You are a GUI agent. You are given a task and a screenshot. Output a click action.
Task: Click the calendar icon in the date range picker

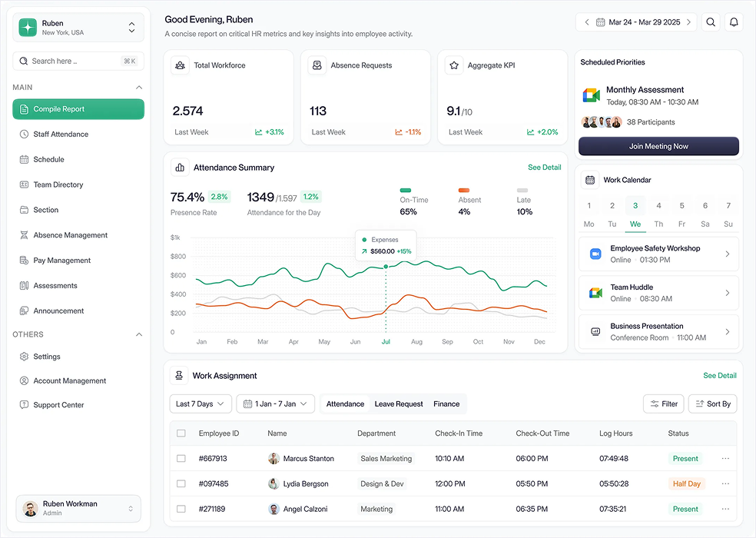600,22
